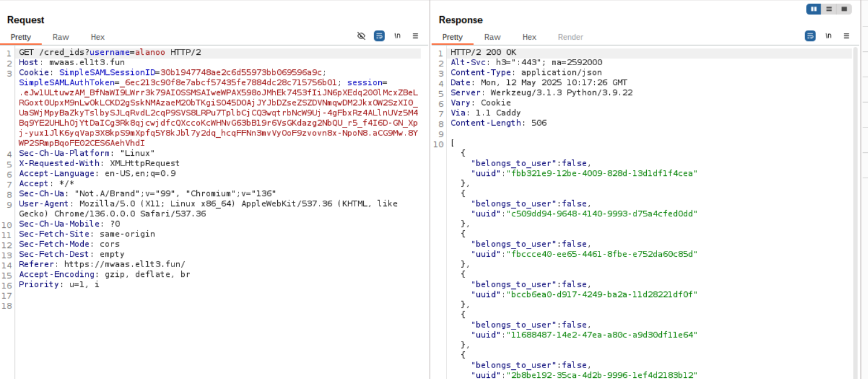Screen dimensions: 868x379
Task: Click the 'Request' panel heading
Action: (26, 20)
